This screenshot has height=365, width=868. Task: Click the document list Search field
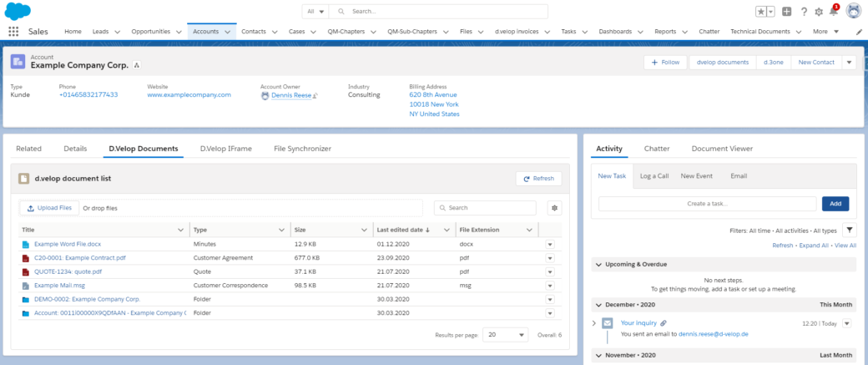point(485,208)
